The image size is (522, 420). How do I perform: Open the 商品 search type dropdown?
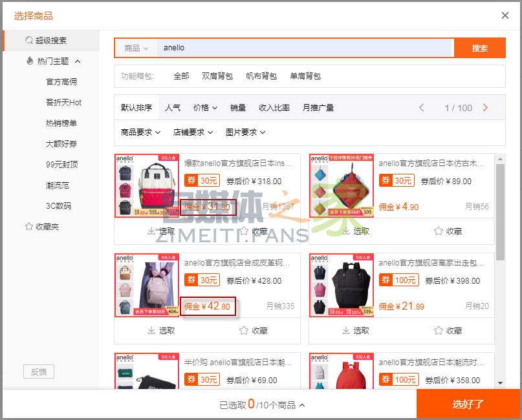click(x=136, y=48)
